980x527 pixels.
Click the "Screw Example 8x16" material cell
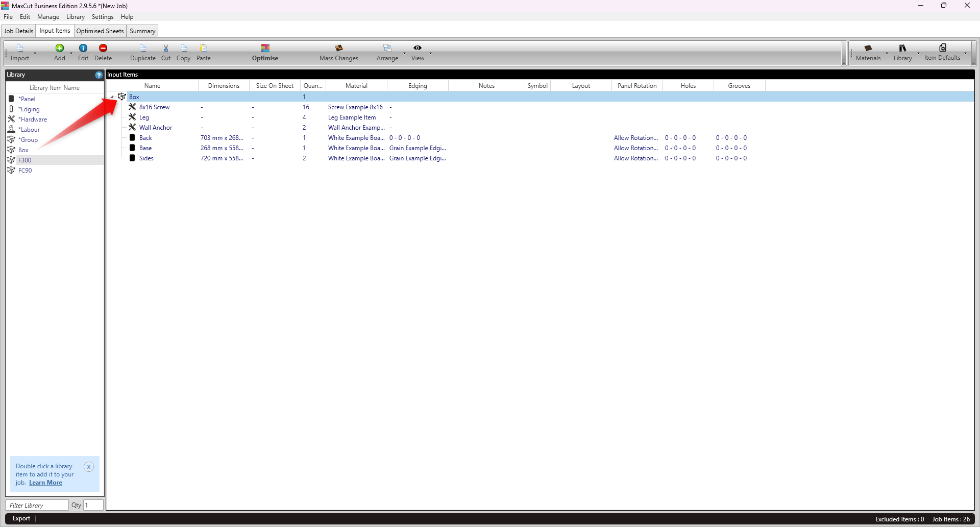pos(355,107)
